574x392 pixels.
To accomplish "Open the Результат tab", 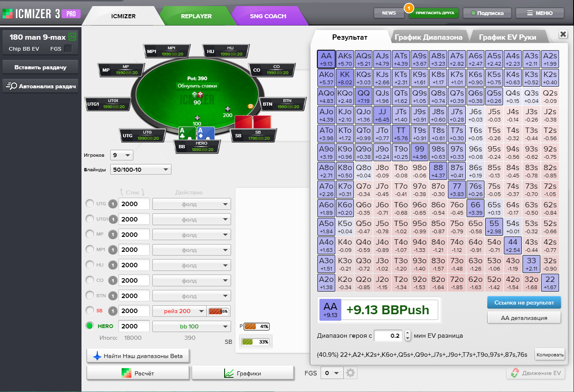I will 349,37.
